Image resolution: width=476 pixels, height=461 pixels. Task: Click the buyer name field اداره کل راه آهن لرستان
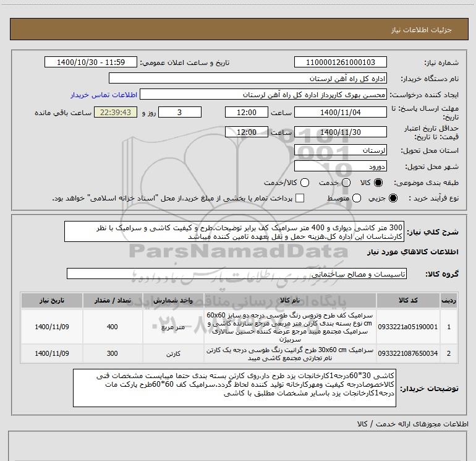tap(248, 79)
